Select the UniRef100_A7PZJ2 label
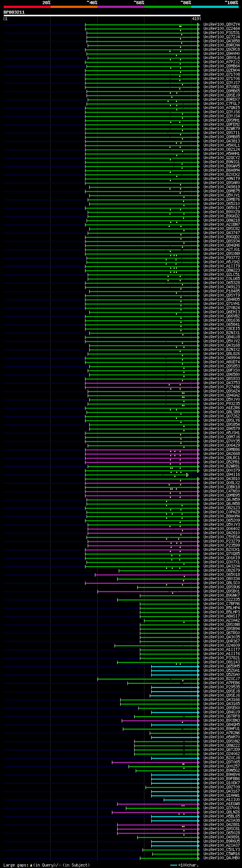Screen dimensions: 242x868 222,62
